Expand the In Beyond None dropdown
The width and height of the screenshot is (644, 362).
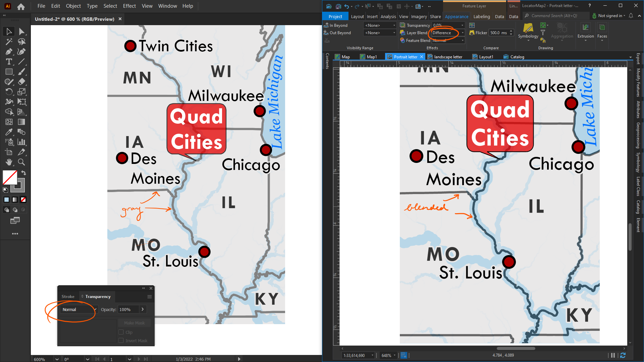(x=380, y=25)
